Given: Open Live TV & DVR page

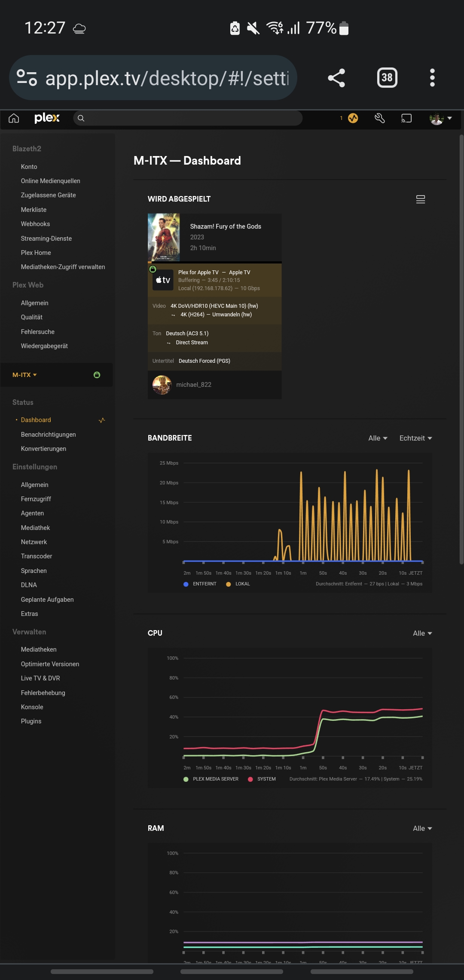Looking at the screenshot, I should [40, 678].
